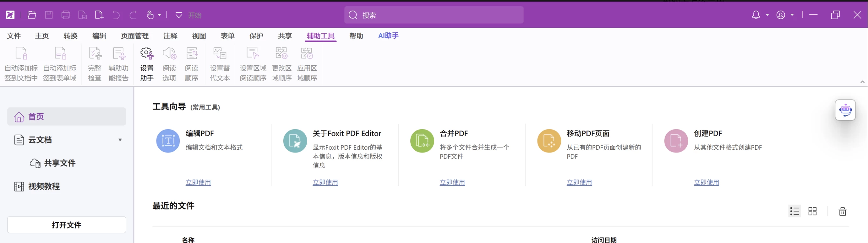Click the Open folder icon in title bar

32,15
